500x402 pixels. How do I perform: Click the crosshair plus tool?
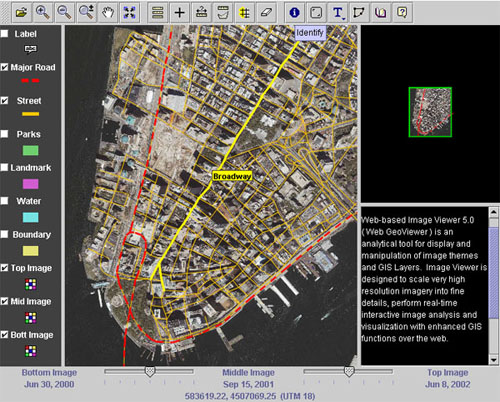coord(179,13)
